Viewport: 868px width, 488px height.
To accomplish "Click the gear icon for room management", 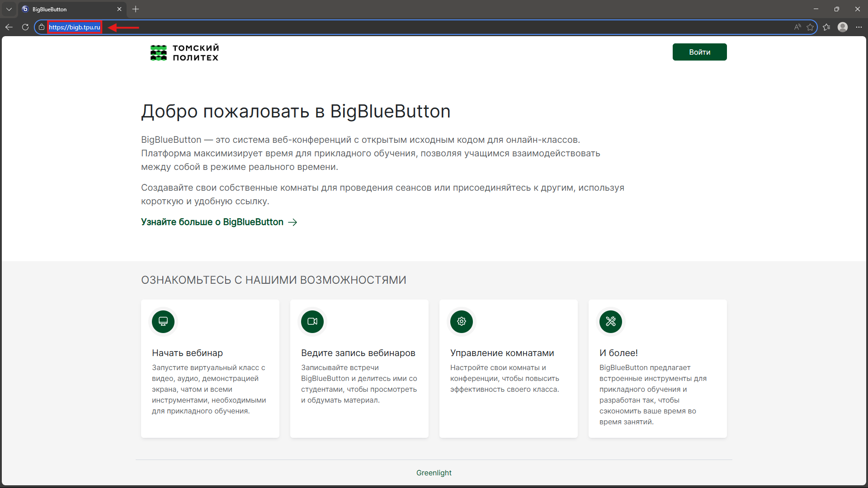I will point(462,321).
